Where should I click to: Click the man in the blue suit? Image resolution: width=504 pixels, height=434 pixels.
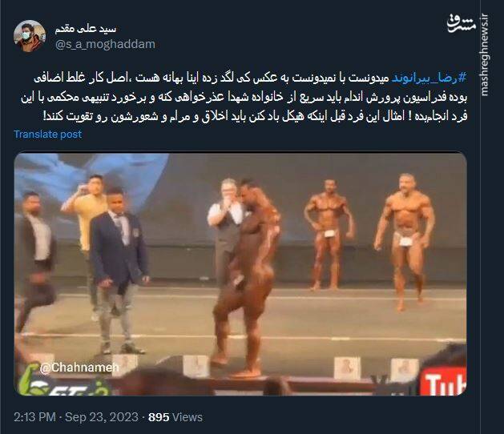click(119, 271)
